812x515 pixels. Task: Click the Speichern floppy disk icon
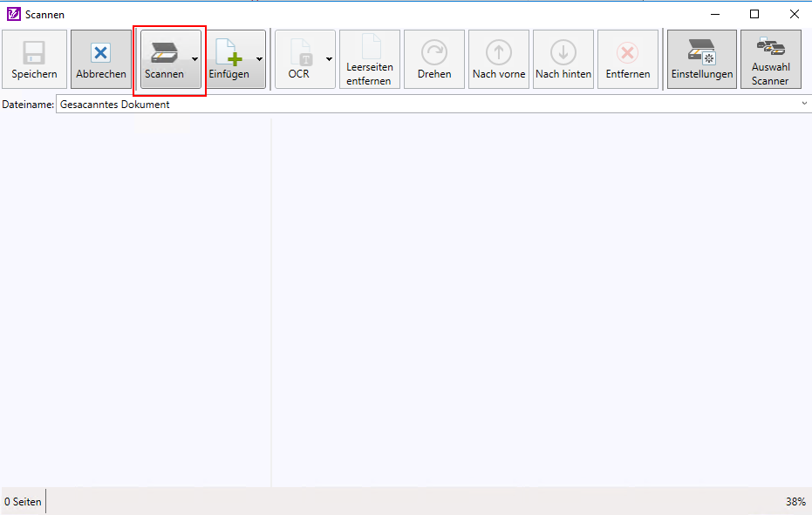(34, 53)
